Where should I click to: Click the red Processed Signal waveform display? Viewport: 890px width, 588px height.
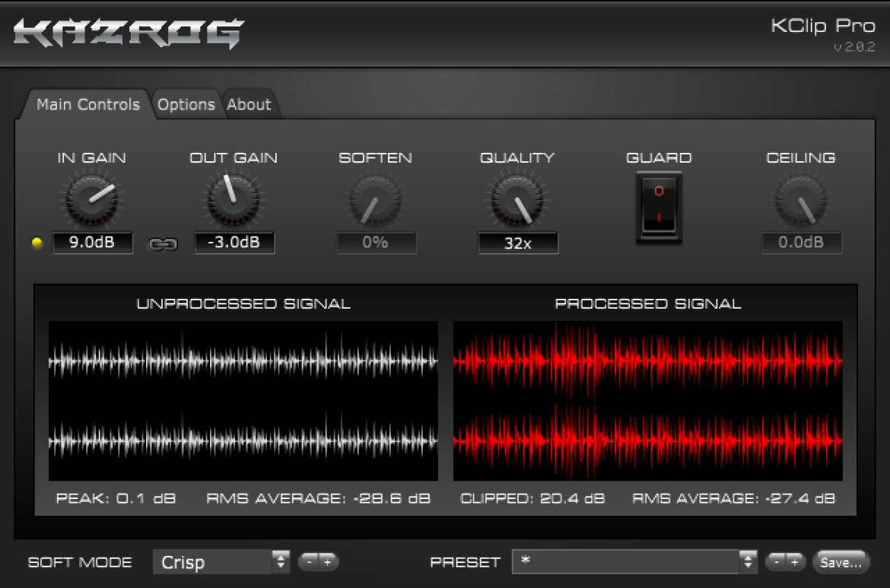tap(647, 401)
